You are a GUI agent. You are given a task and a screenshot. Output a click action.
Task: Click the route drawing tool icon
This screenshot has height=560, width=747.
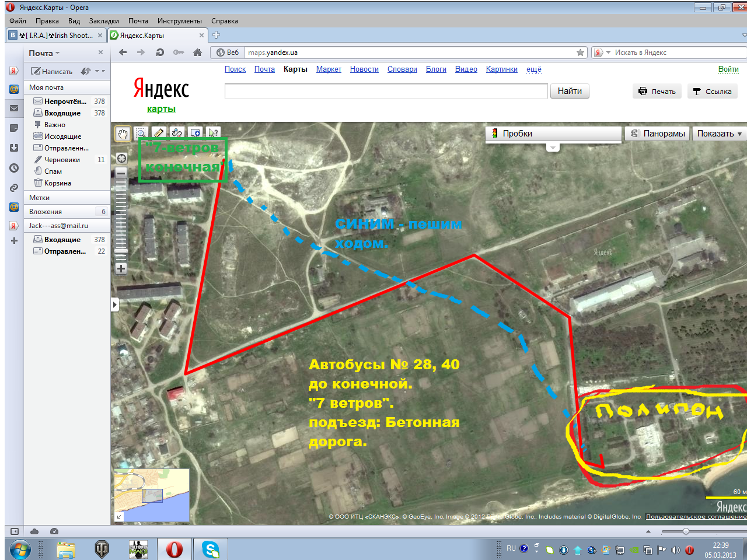tap(177, 134)
